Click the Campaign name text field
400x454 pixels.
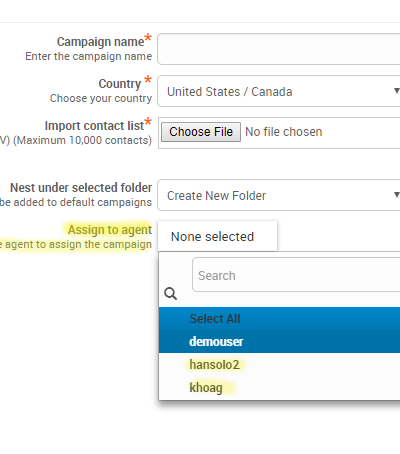tap(279, 49)
